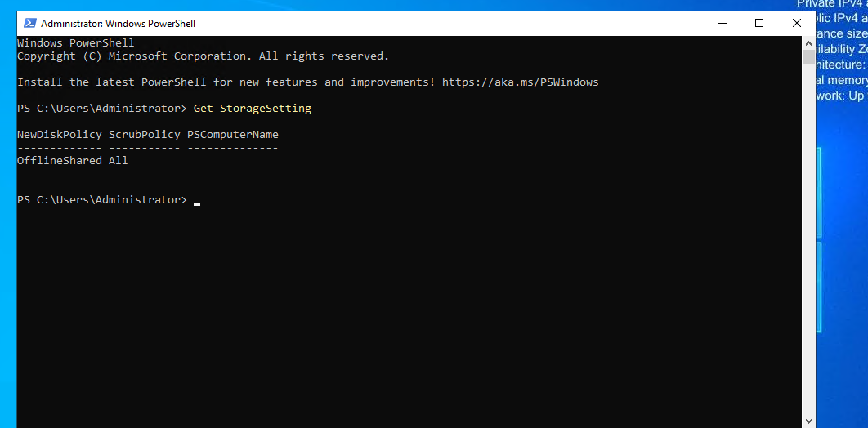Click the https://aka.ms/PSWindows URL
The height and width of the screenshot is (428, 868).
pos(521,82)
